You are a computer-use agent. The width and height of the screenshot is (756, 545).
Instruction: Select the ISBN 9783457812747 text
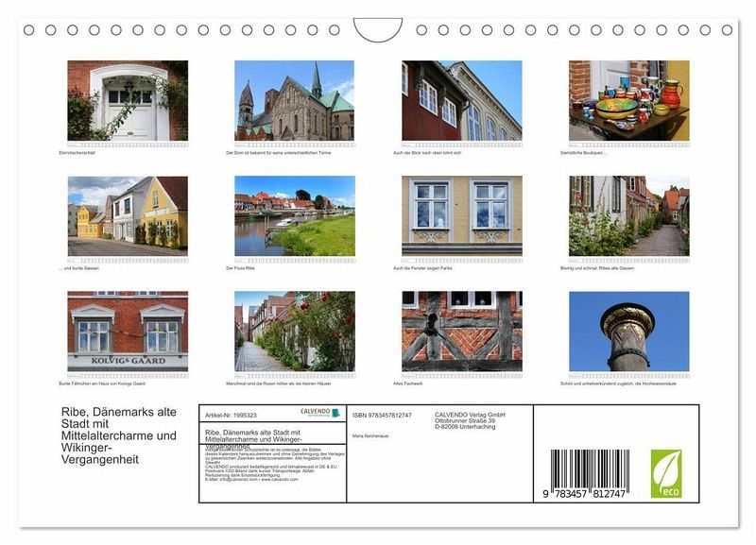382,415
